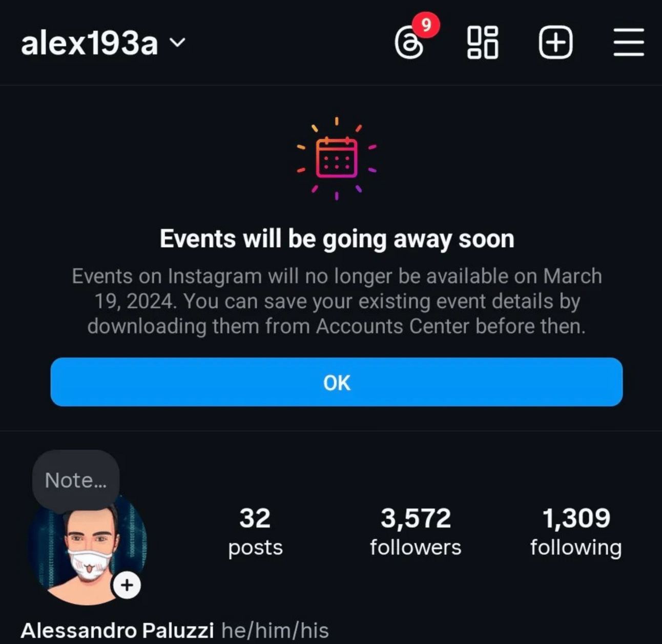
Task: Open the 1,309 following list
Action: tap(576, 532)
